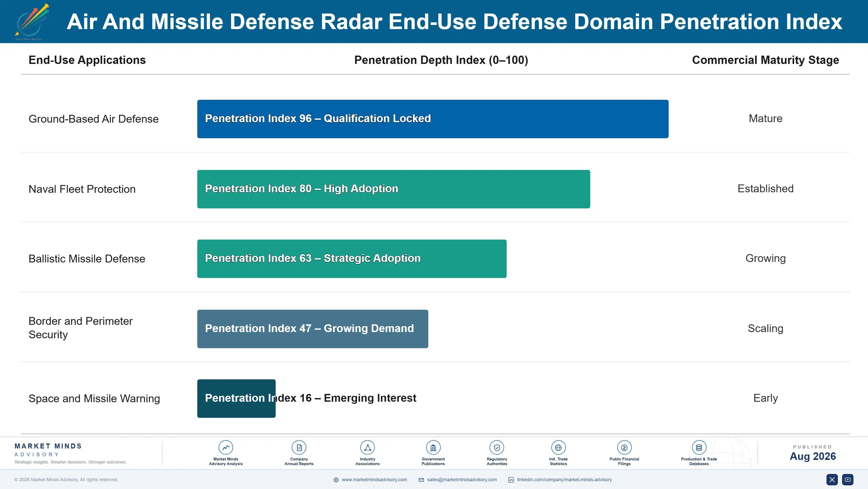Click the Market Minds Advisory Analysis icon
This screenshot has width=868, height=489.
pyautogui.click(x=225, y=447)
